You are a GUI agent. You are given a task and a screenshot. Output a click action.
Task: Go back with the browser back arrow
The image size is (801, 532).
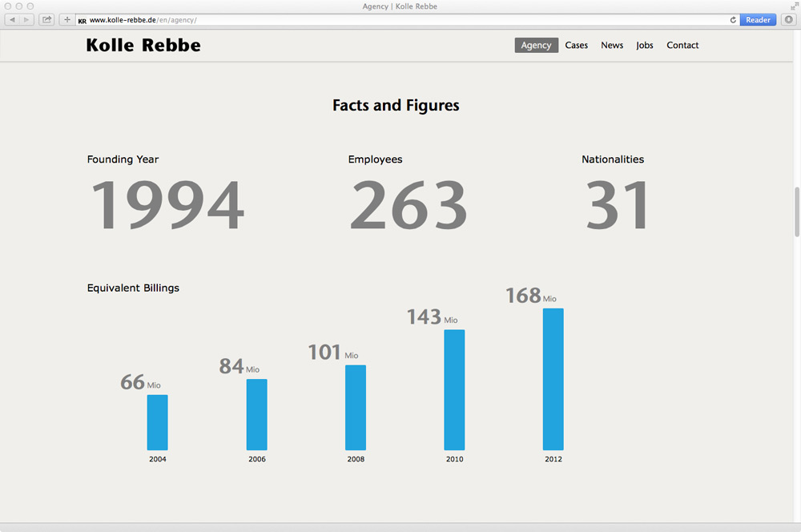coord(13,20)
